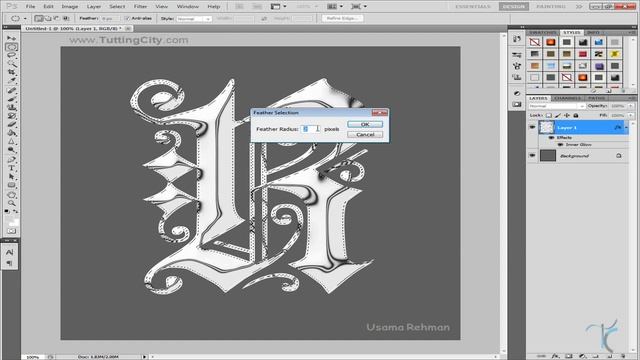Viewport: 640px width, 360px height.
Task: Toggle the Anti-alias checkbox
Action: tap(127, 18)
